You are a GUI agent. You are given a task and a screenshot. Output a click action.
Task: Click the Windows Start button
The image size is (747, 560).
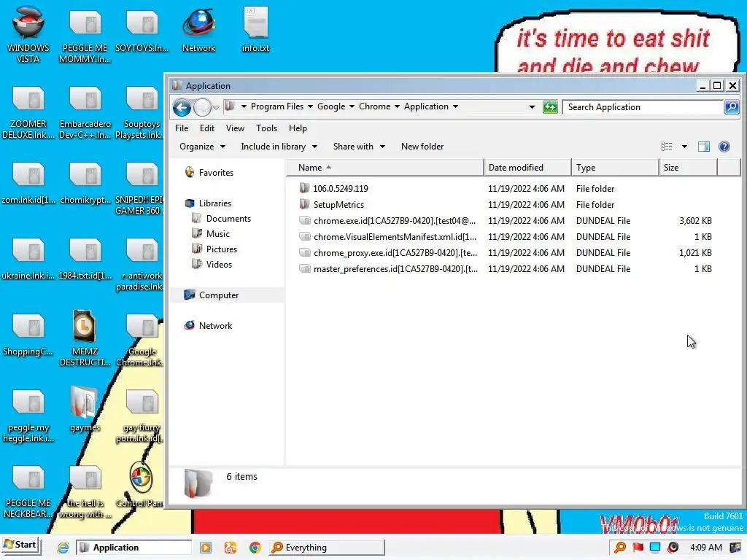pos(20,545)
